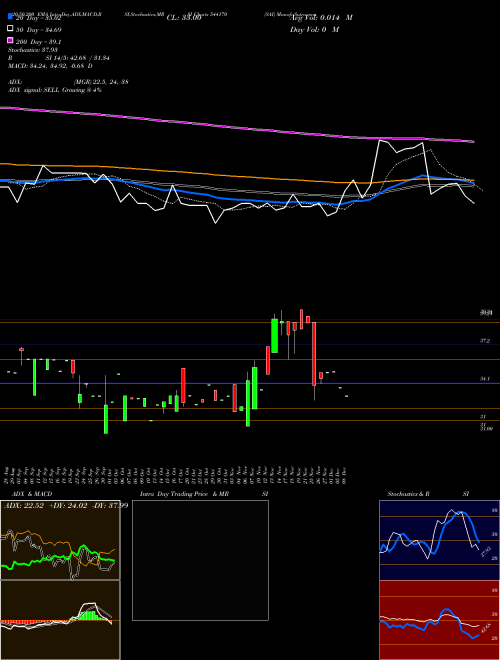Image resolution: width=500 pixels, height=660 pixels.
Task: Click the tallest green candlestick near 39
Action: click(x=274, y=335)
